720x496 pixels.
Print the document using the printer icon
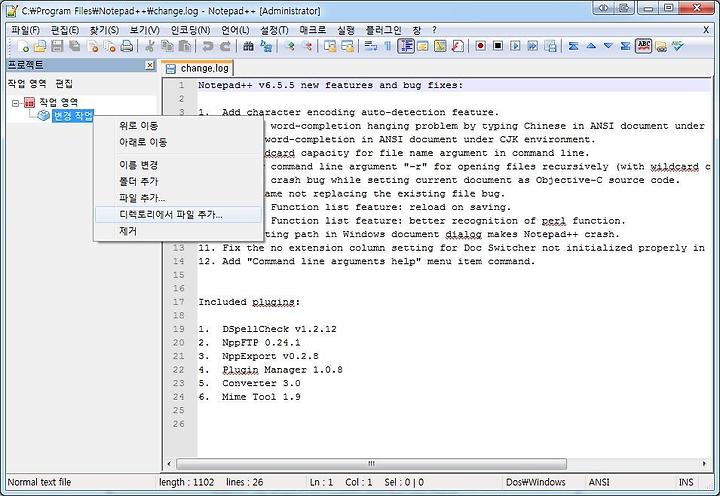pos(127,46)
